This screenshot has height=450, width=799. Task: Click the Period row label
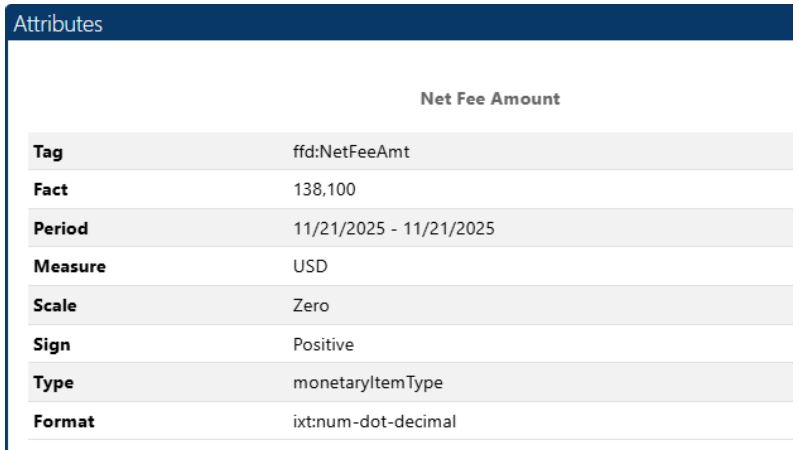point(61,229)
